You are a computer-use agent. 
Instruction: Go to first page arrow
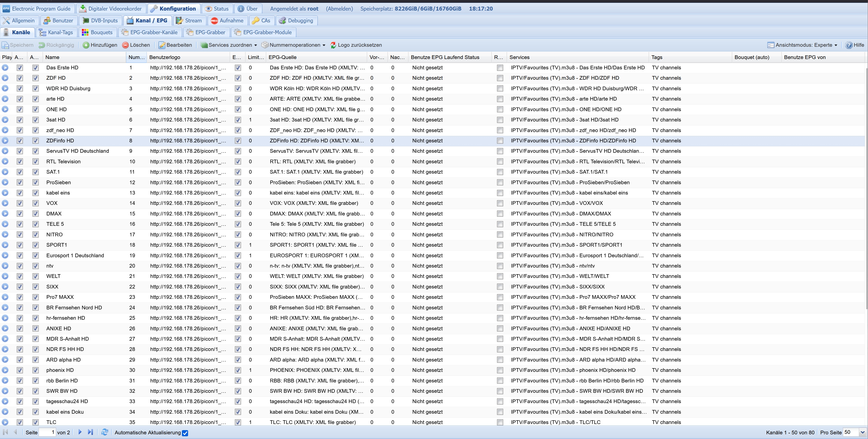(x=5, y=432)
